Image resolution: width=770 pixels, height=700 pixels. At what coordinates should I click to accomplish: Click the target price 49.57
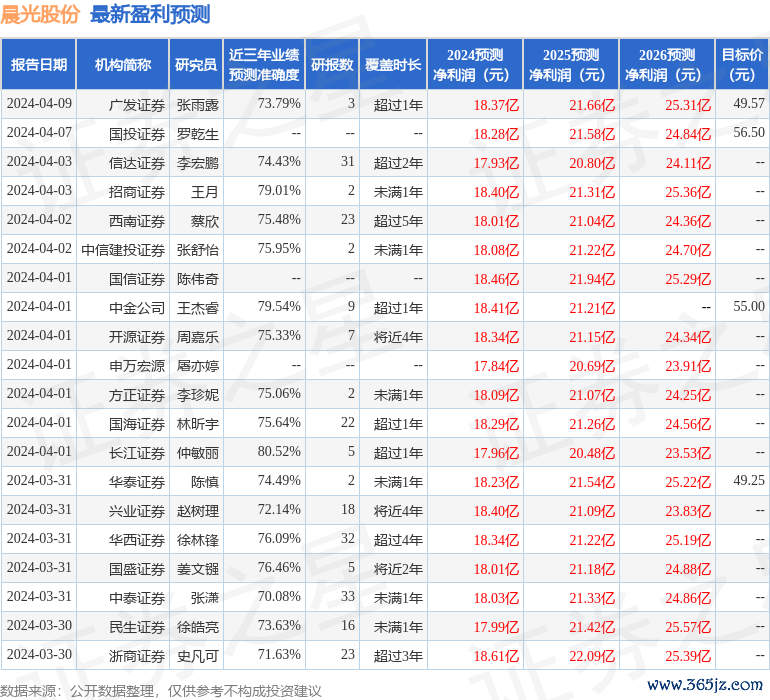tap(749, 103)
